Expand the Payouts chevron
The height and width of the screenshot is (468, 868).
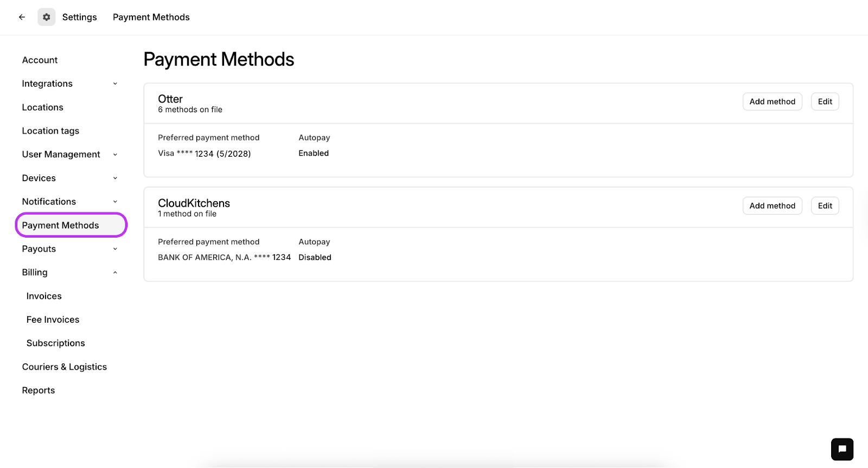[115, 249]
